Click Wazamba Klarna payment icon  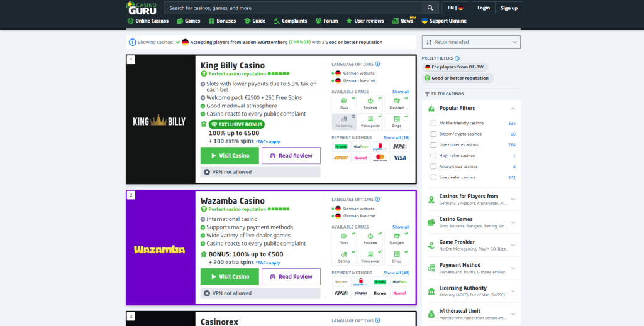(x=380, y=293)
